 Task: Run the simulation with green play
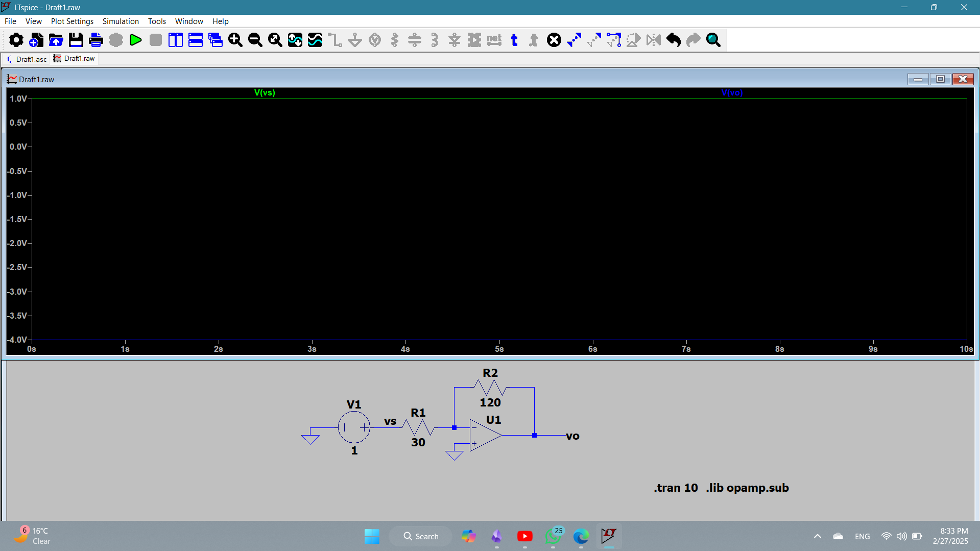136,40
